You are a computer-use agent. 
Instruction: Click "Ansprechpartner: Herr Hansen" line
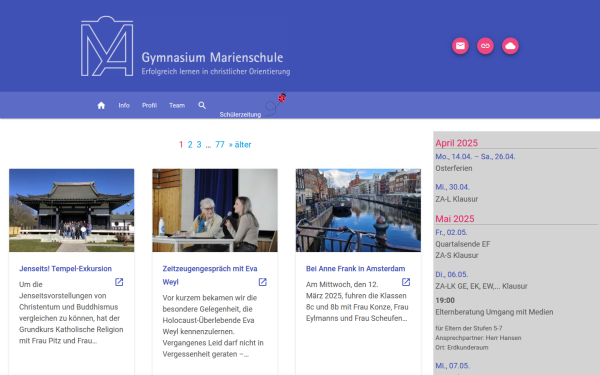click(478, 338)
